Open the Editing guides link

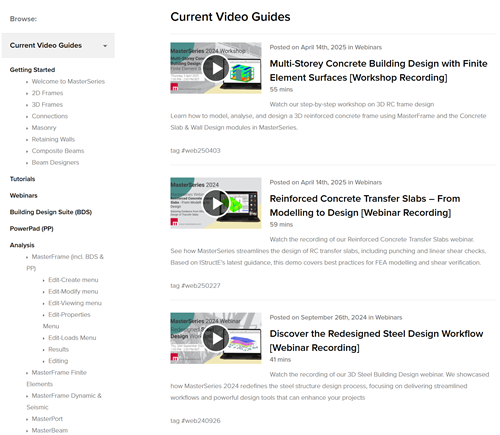58,361
